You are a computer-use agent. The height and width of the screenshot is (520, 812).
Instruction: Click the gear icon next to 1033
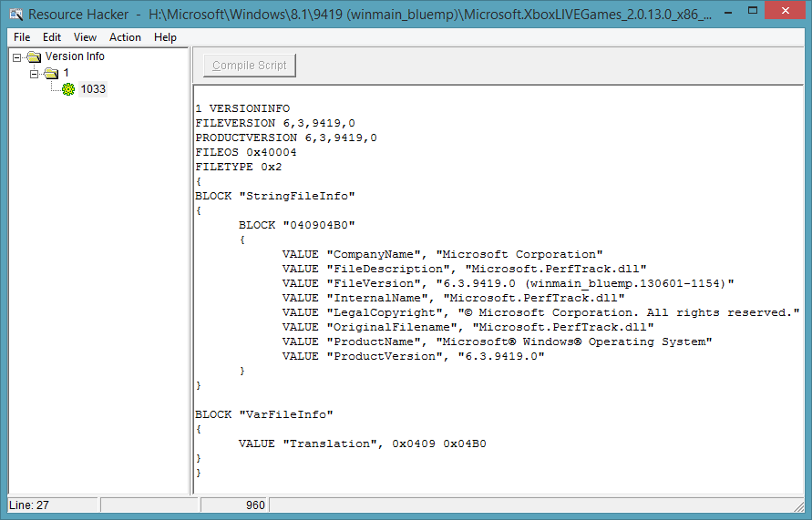pos(68,89)
